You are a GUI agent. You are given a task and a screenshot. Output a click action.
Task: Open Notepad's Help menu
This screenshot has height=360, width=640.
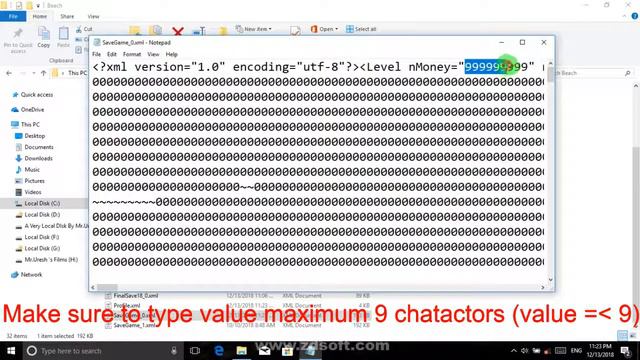(x=171, y=54)
